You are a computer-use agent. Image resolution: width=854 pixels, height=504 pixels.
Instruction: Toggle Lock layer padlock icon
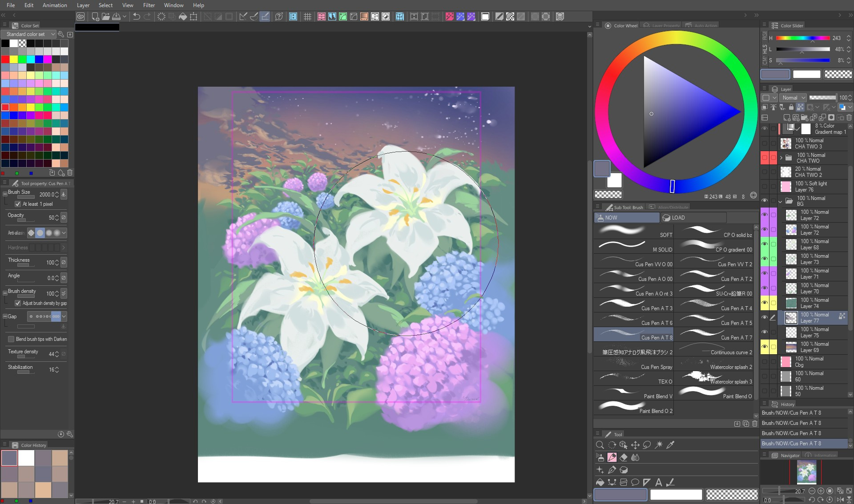pyautogui.click(x=791, y=107)
